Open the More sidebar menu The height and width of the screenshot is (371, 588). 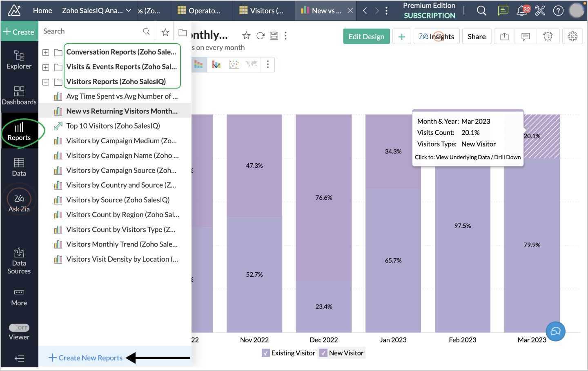click(x=19, y=297)
